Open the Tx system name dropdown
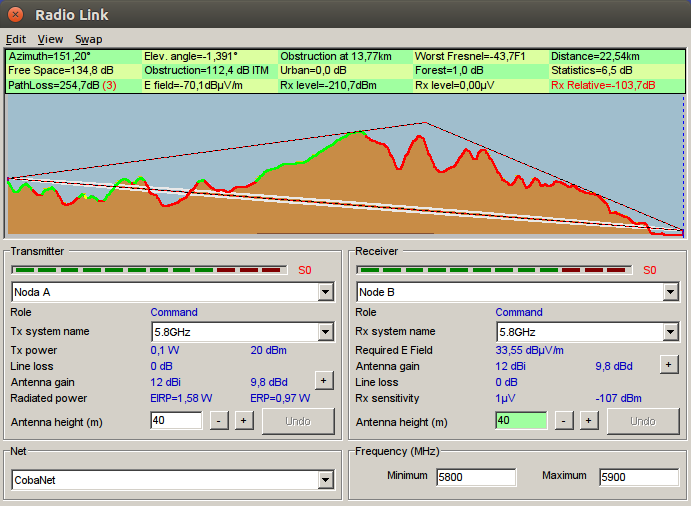 pos(325,332)
